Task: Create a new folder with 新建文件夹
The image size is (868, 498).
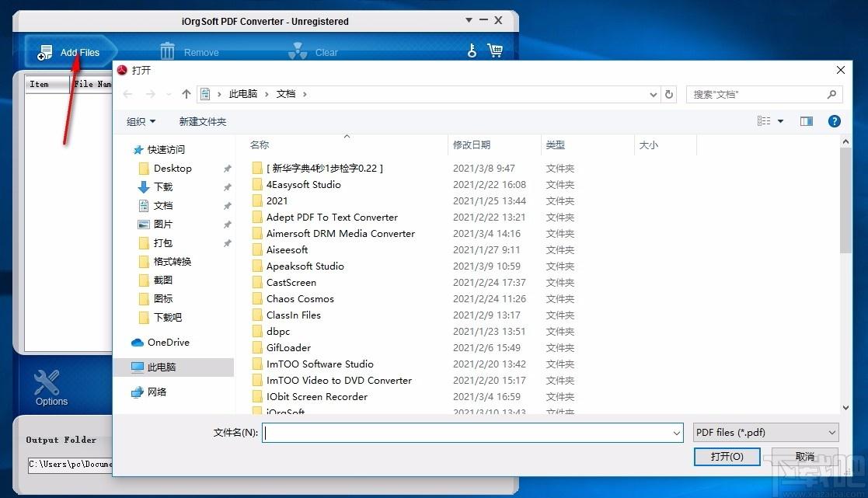Action: tap(203, 121)
